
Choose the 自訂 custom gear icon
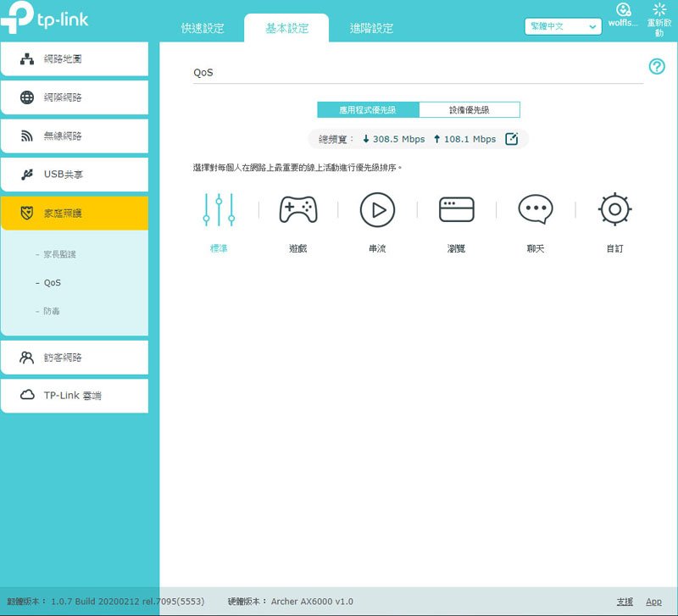click(615, 209)
